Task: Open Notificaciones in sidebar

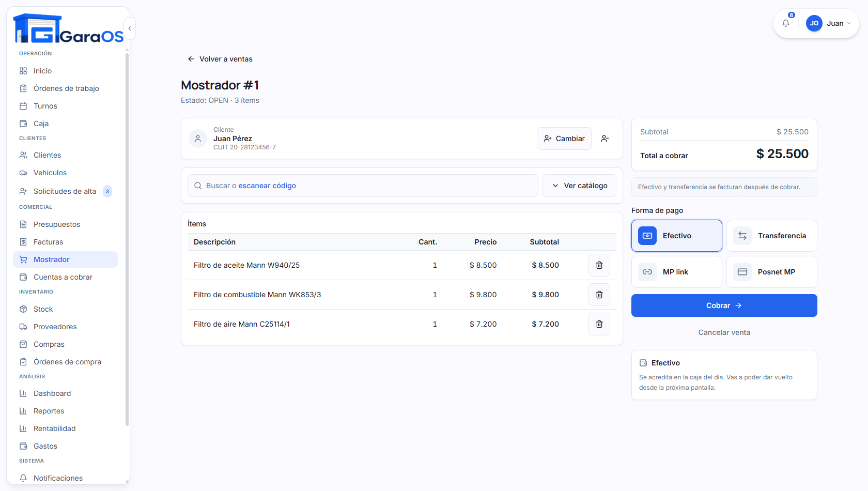Action: [66, 478]
